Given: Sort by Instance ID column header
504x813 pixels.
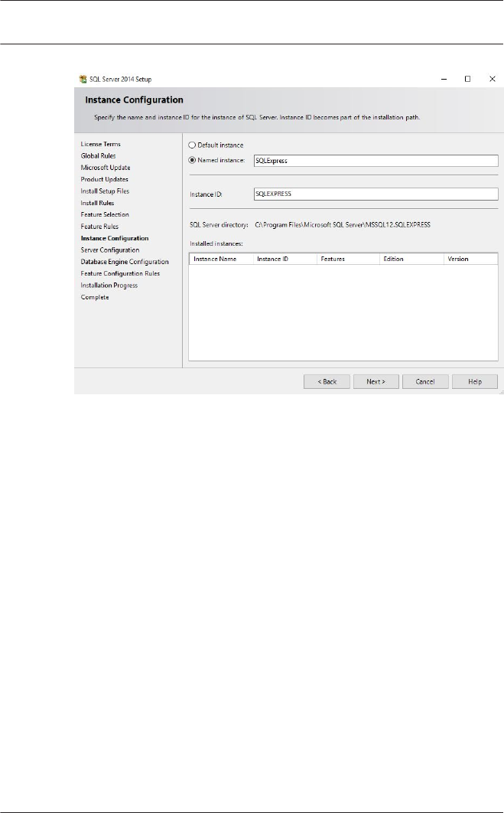Looking at the screenshot, I should (x=285, y=259).
